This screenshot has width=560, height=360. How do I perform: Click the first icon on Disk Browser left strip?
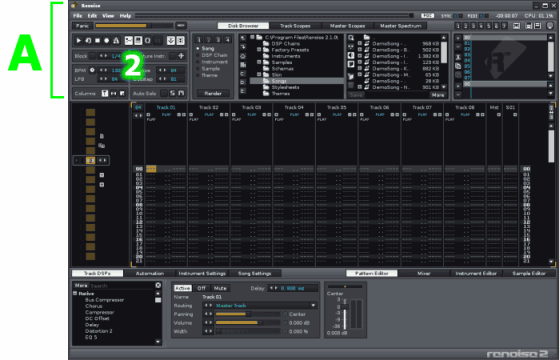(x=243, y=38)
